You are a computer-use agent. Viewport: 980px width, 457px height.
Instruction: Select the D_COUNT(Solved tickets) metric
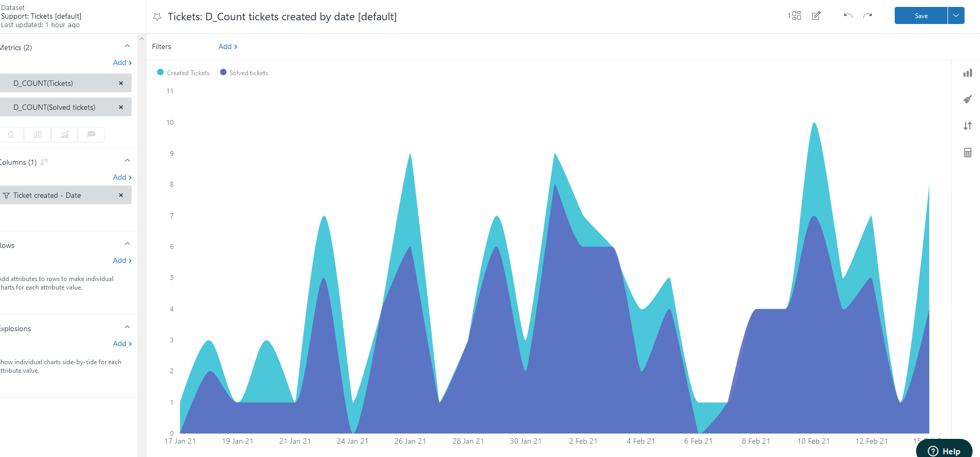(54, 107)
